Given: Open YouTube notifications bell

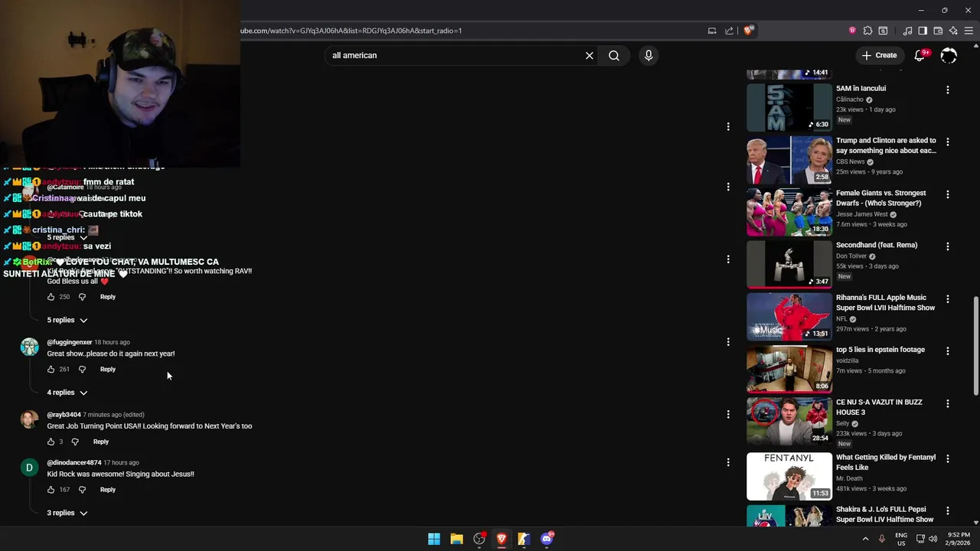Looking at the screenshot, I should coord(920,55).
